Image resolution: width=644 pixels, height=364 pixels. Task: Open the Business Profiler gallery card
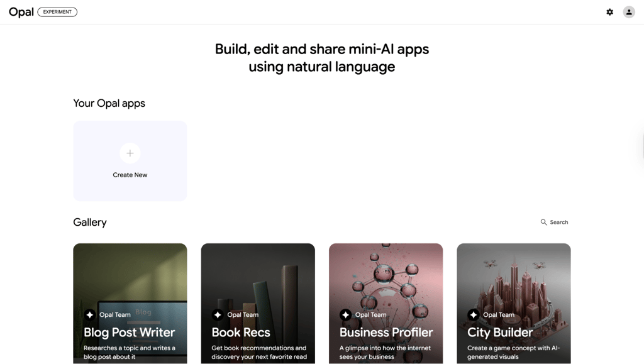pos(386,303)
